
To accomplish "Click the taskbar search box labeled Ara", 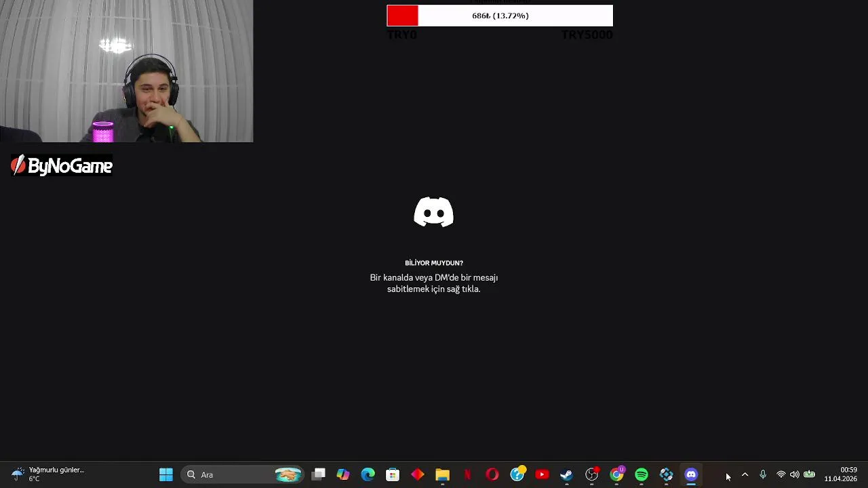I will pos(243,474).
